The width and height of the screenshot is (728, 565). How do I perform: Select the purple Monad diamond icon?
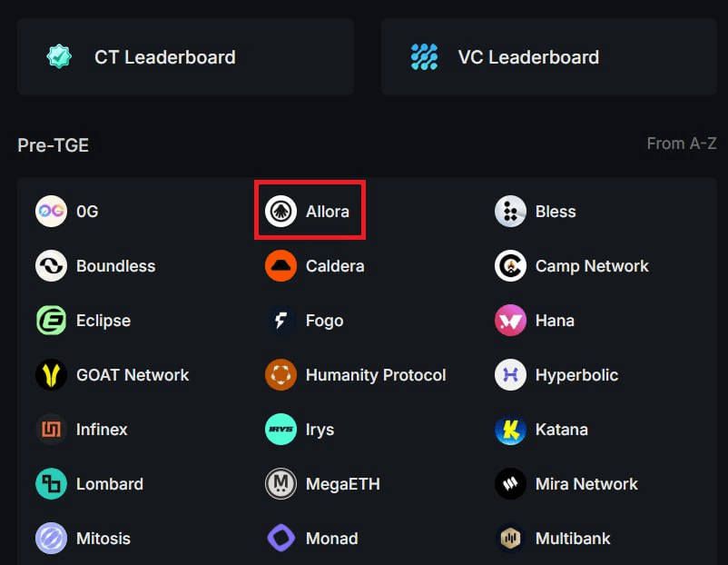pyautogui.click(x=280, y=538)
